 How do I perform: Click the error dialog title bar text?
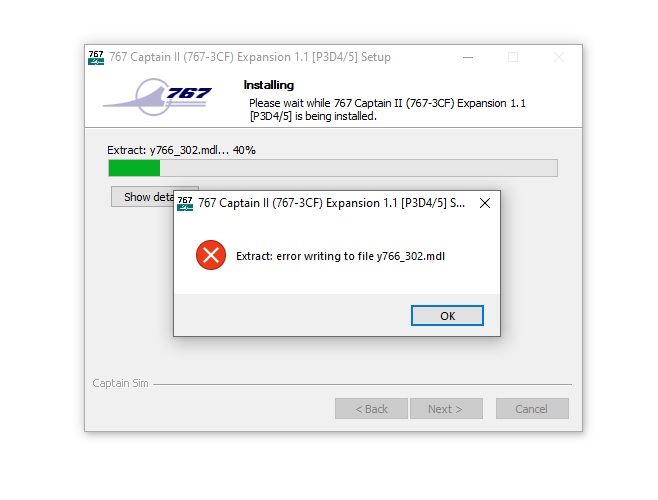click(332, 203)
